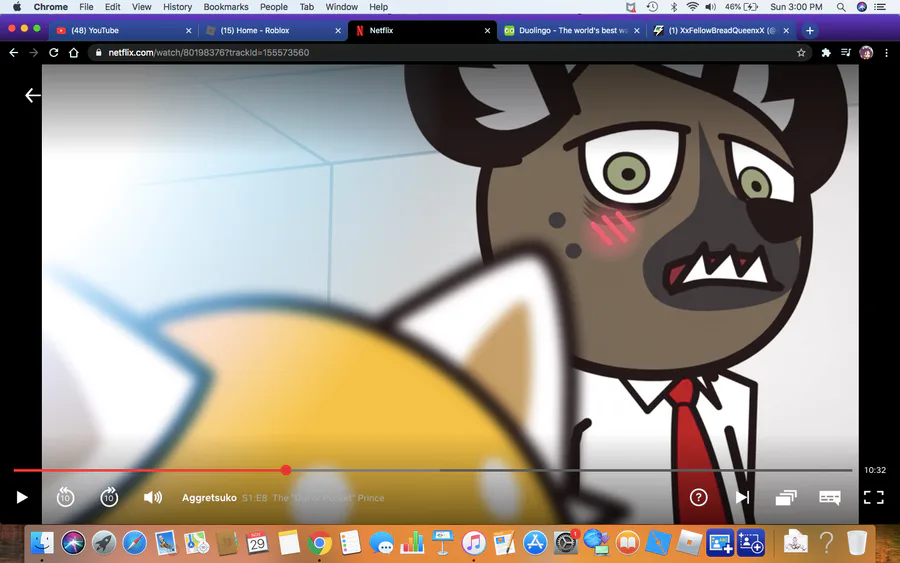900x563 pixels.
Task: Open the episodes list panel
Action: pos(786,497)
